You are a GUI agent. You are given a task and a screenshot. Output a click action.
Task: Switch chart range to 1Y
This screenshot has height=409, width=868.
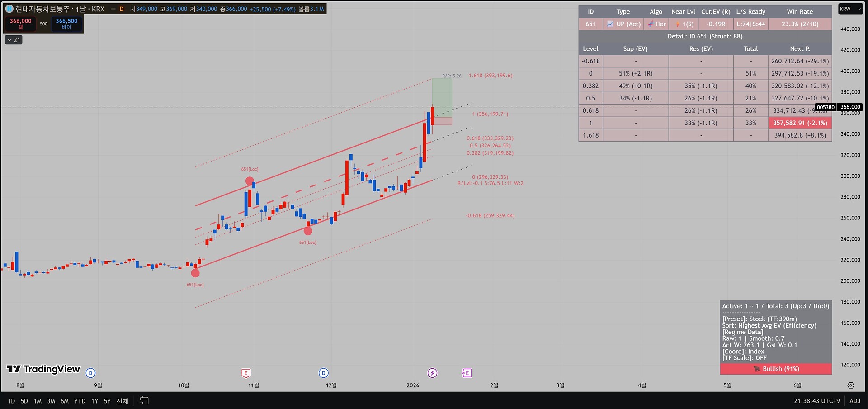tap(94, 401)
